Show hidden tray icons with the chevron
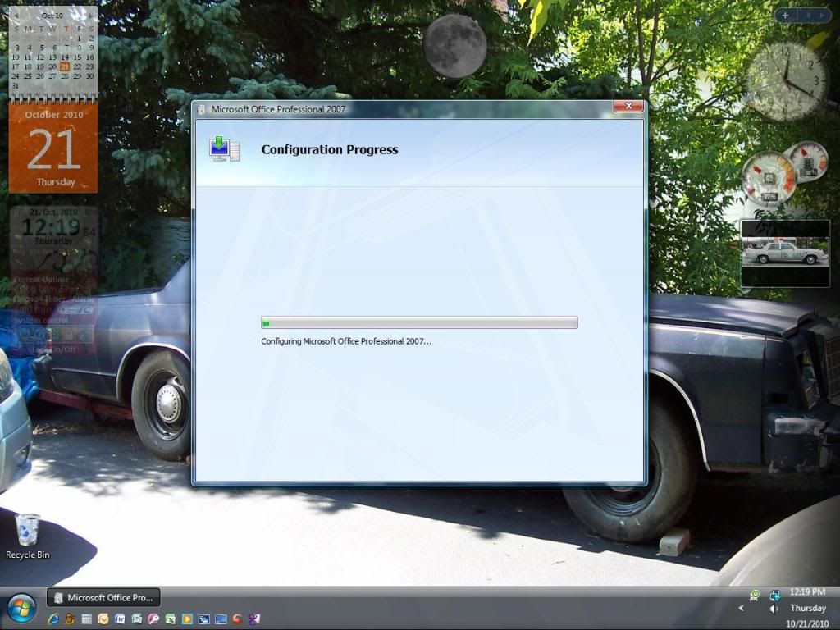The width and height of the screenshot is (840, 630). (x=742, y=608)
